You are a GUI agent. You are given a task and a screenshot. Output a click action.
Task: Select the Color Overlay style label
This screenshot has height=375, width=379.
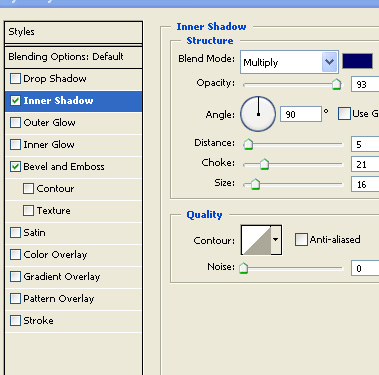[55, 255]
